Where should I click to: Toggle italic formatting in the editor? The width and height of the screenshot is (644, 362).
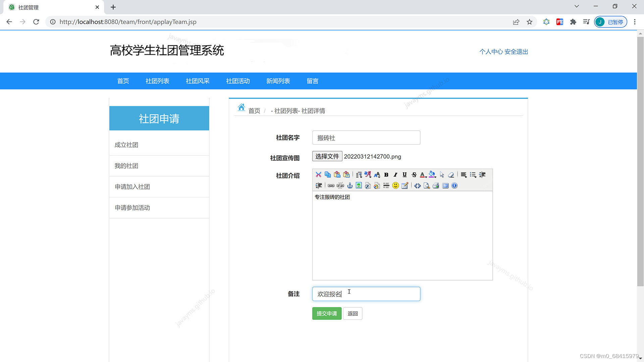[x=395, y=175]
